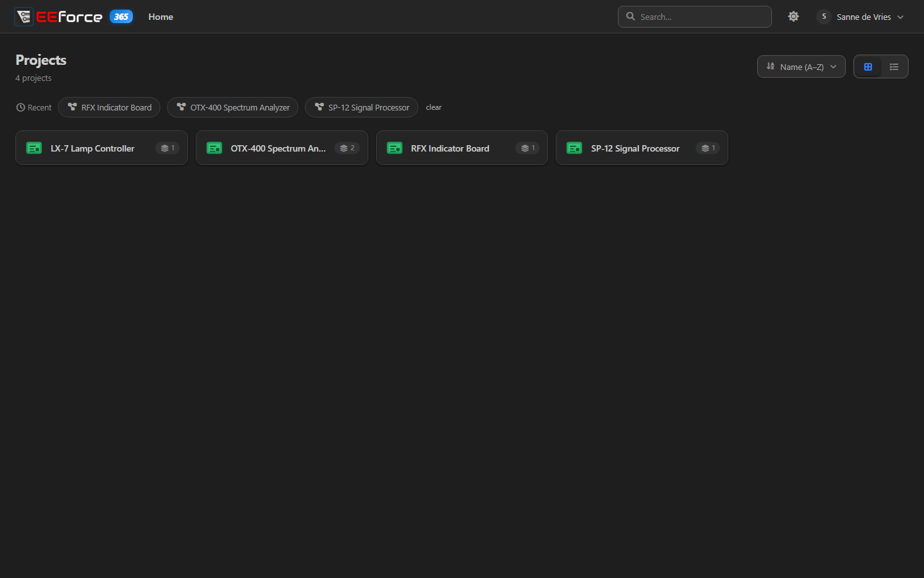Go to the Home menu item
This screenshot has height=578, width=924.
pos(160,17)
